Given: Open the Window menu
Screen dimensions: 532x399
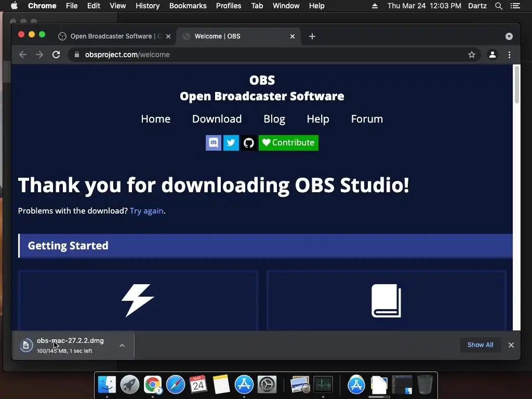Looking at the screenshot, I should tap(286, 6).
